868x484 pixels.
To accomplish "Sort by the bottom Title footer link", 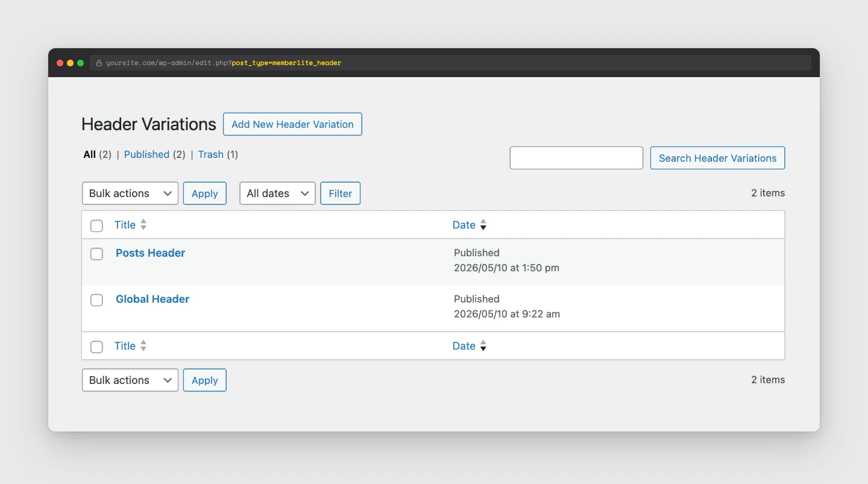I will 125,346.
